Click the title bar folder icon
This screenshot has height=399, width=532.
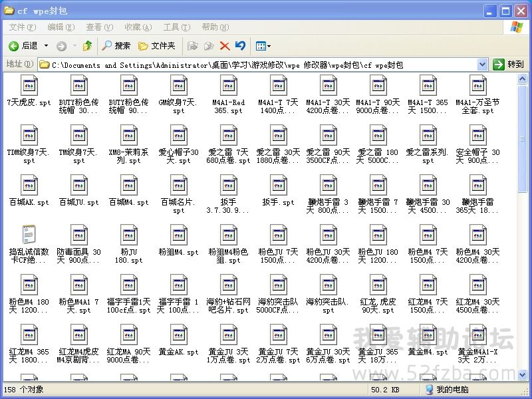(x=9, y=11)
